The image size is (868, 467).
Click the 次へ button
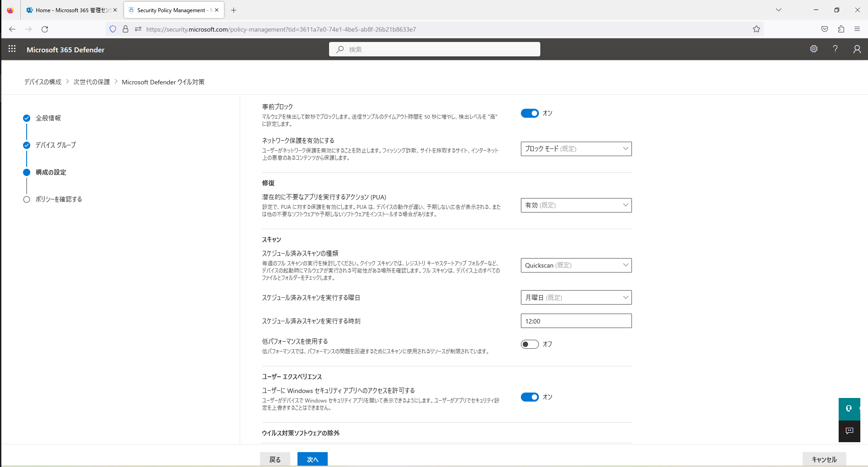312,459
